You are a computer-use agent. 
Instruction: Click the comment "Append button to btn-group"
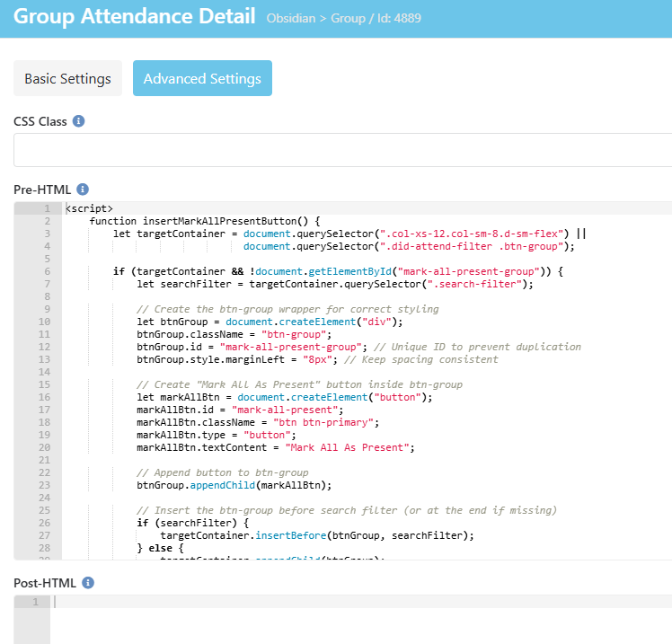(223, 472)
